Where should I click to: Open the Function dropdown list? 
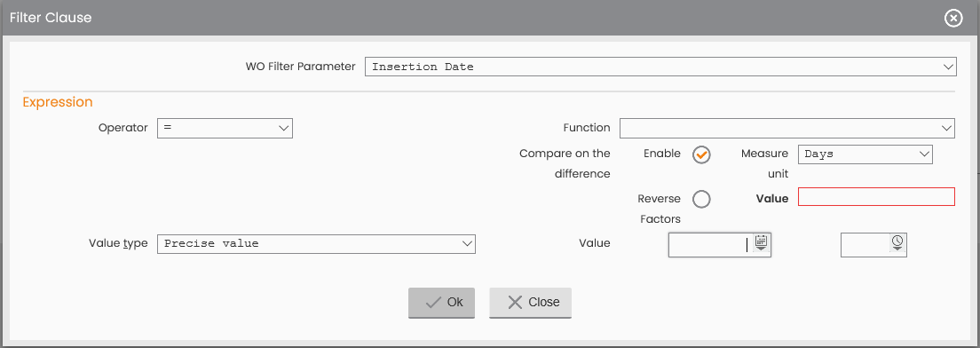(x=786, y=128)
